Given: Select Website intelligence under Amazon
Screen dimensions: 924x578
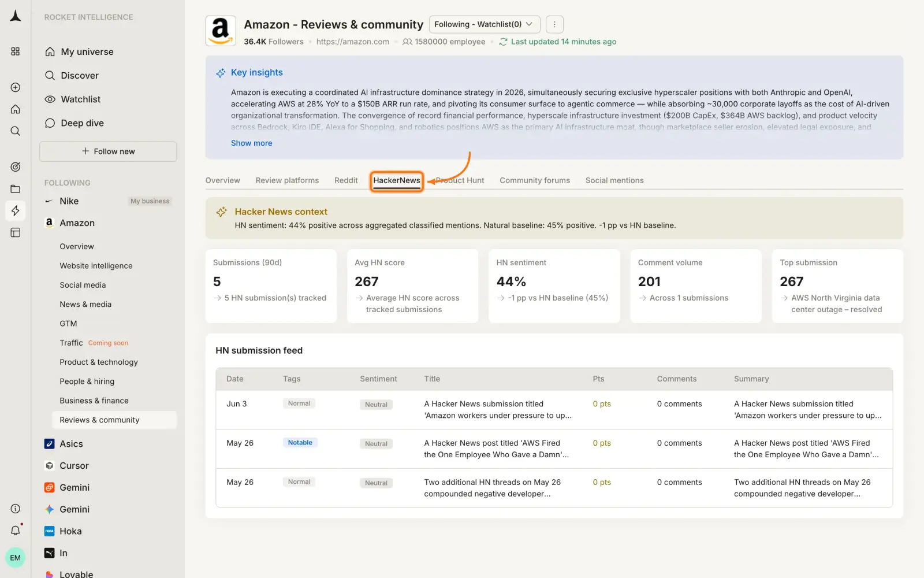Looking at the screenshot, I should pyautogui.click(x=96, y=266).
